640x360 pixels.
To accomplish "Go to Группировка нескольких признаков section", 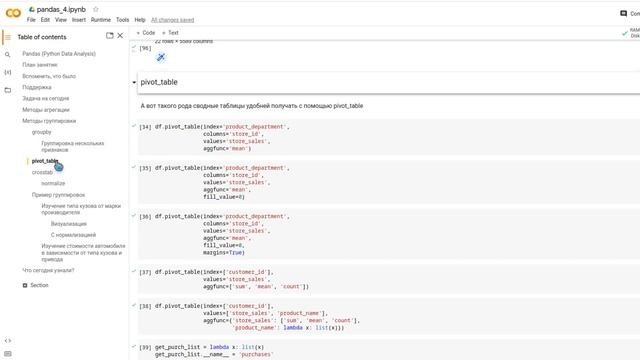I will [73, 147].
